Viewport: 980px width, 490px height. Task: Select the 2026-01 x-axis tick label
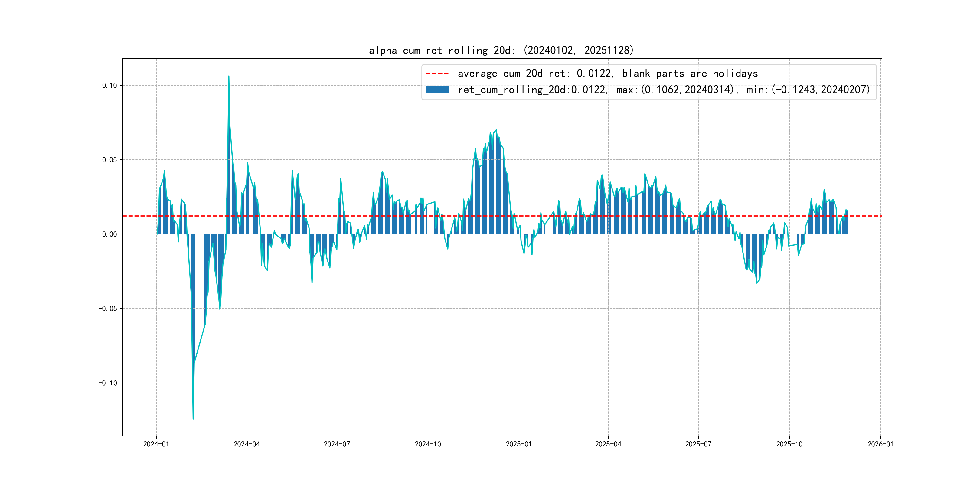[x=880, y=444]
